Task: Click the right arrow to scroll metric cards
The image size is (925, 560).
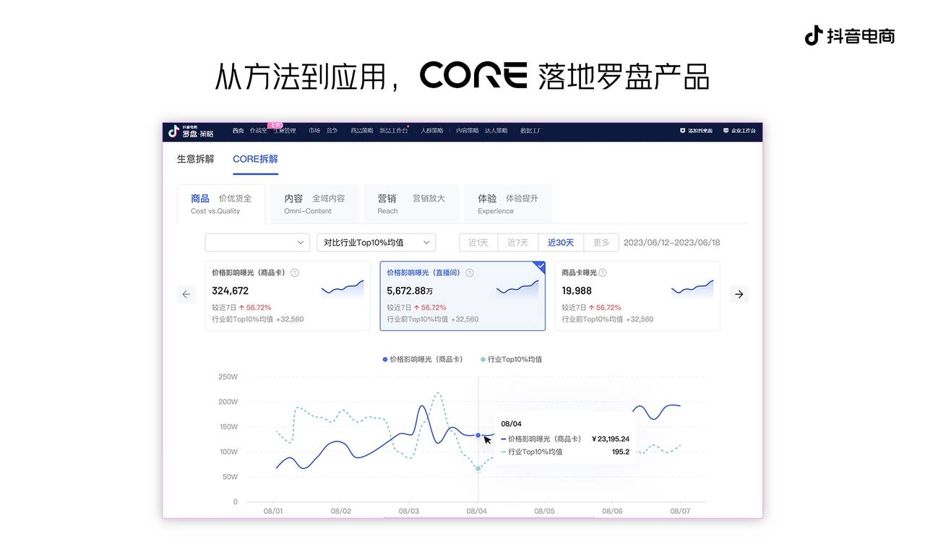Action: (739, 294)
